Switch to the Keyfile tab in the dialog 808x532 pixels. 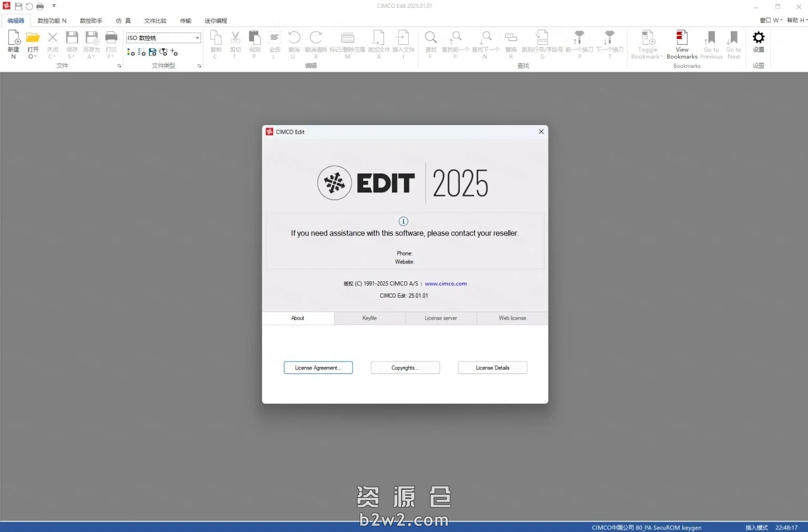click(369, 318)
